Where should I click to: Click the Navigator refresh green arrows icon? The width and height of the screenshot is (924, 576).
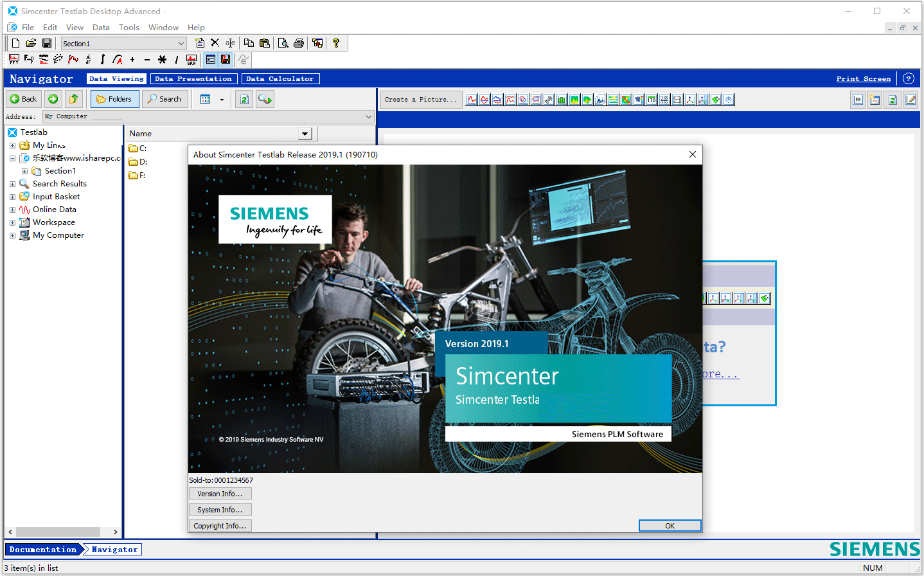point(244,99)
